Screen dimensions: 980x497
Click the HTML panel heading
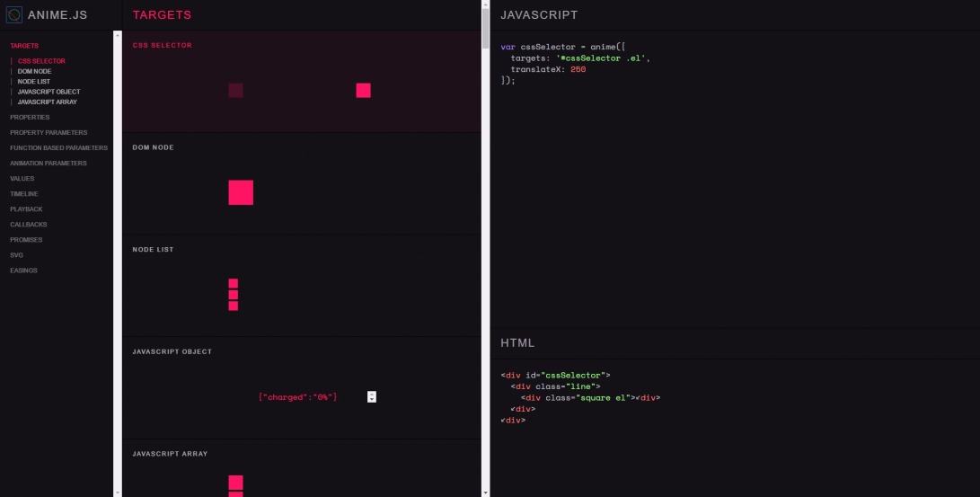coord(517,343)
